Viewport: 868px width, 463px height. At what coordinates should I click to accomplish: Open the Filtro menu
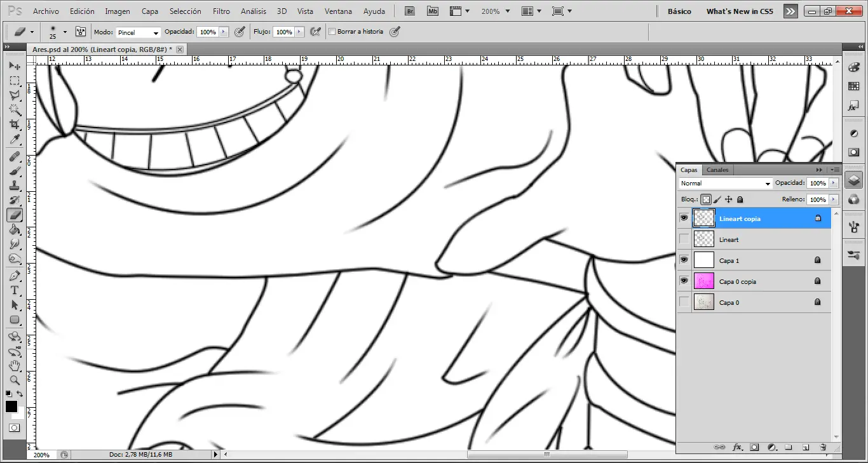pos(222,11)
